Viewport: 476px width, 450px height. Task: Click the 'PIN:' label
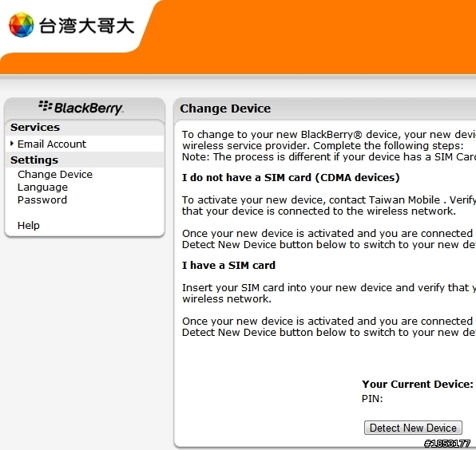372,399
